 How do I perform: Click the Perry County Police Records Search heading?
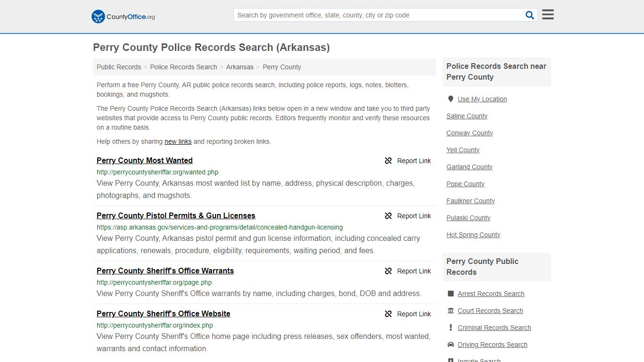click(211, 48)
